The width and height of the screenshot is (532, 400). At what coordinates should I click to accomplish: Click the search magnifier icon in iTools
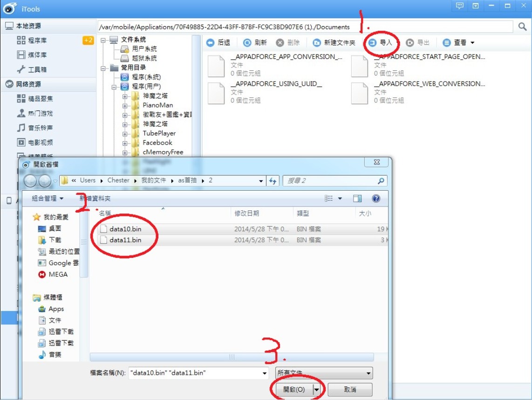[523, 27]
